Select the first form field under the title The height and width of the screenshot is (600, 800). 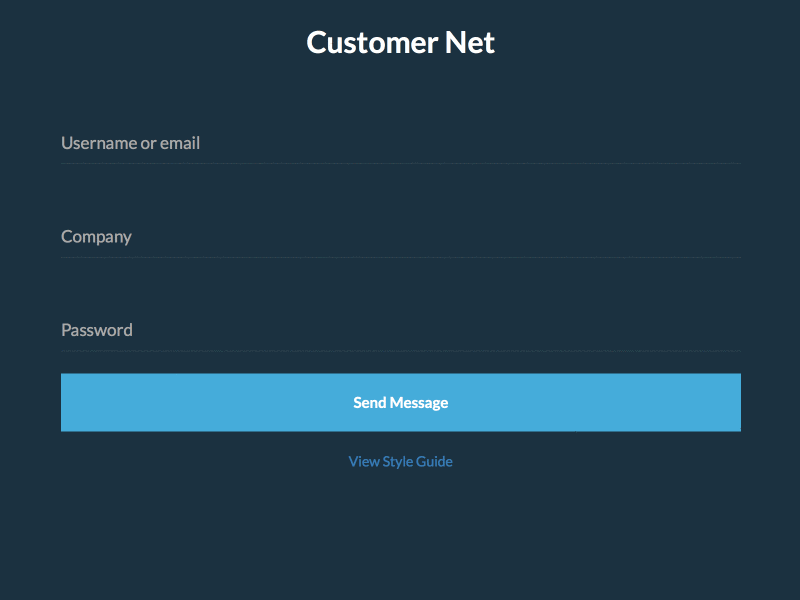click(x=400, y=143)
